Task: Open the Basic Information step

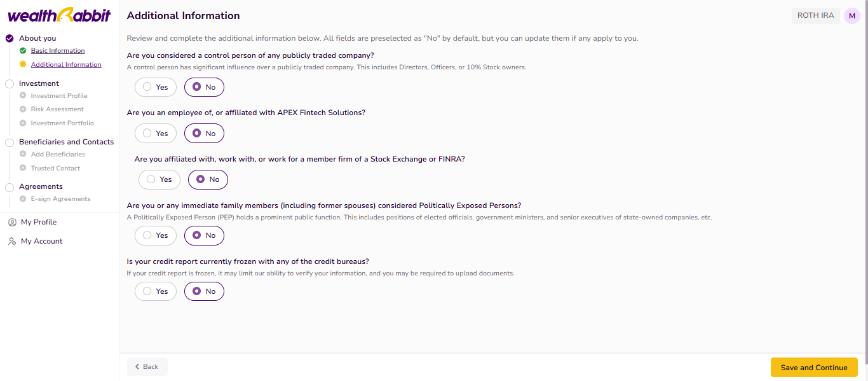Action: [58, 51]
